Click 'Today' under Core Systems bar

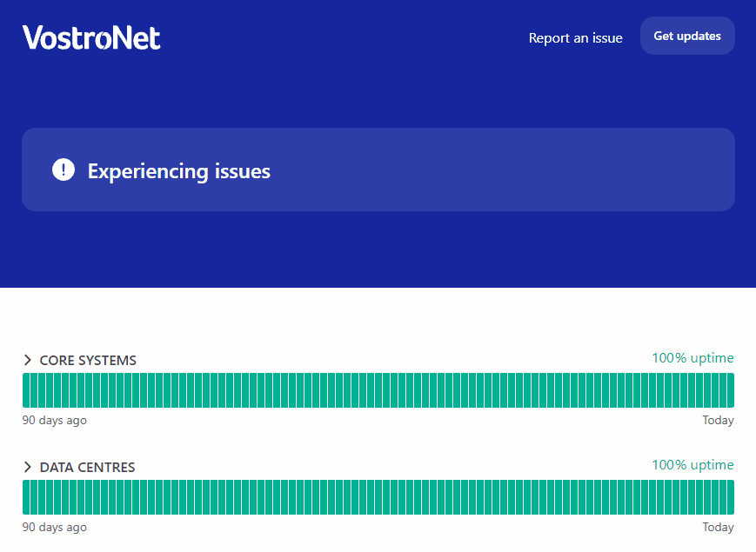[x=718, y=421]
